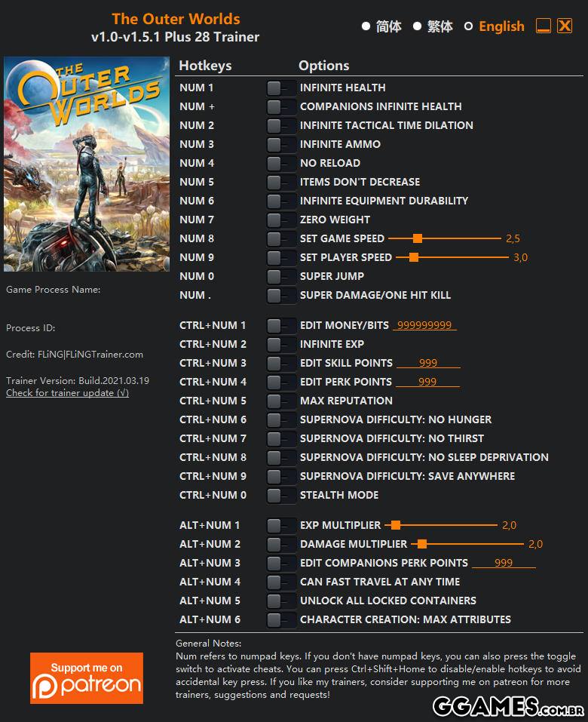Open Check for trainer update link
588x722 pixels.
[67, 393]
